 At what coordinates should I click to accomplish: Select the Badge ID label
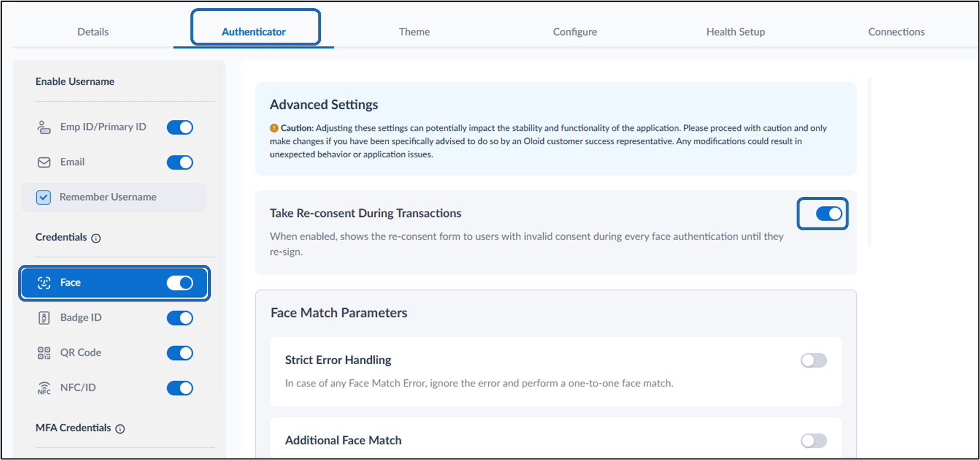[81, 317]
